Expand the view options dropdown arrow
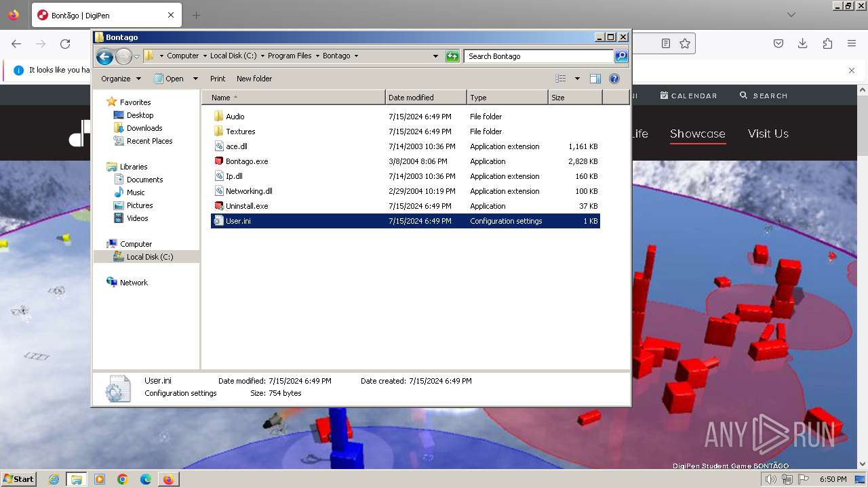868x488 pixels. (x=577, y=79)
